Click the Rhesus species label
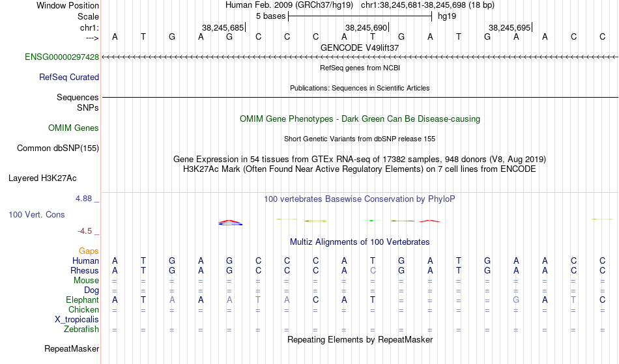Image resolution: width=619 pixels, height=364 pixels. tap(85, 270)
